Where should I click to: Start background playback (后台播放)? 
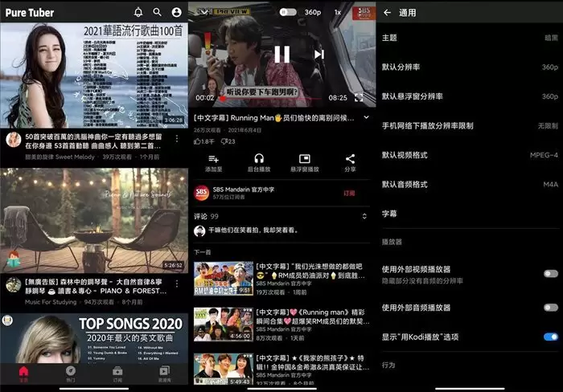coord(259,162)
